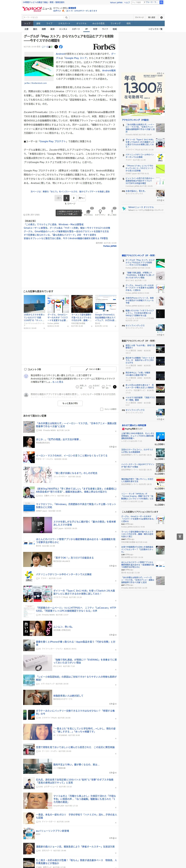Viewport: 186px width, 868px height.
Task: Open マイページ in the header
Action: [x=139, y=17]
